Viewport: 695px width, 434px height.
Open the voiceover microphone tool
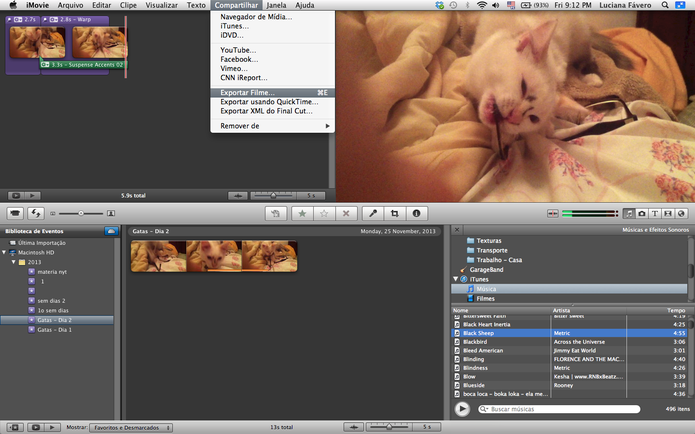373,213
